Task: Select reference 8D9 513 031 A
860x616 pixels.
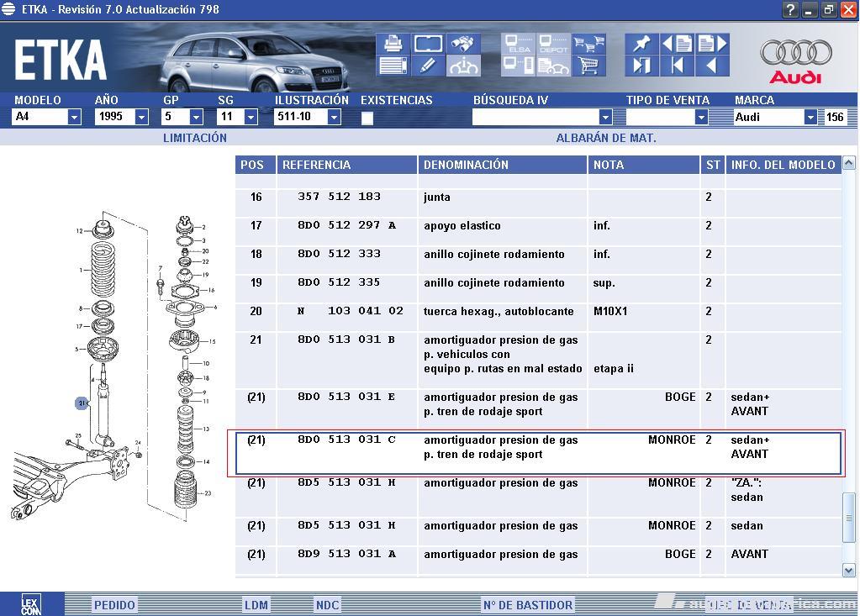Action: pyautogui.click(x=346, y=554)
